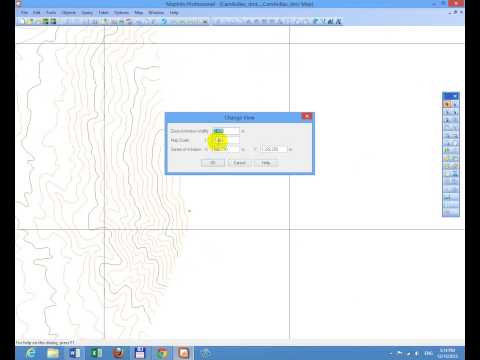Click the Center of Window Y field
480x360 pixels.
point(274,149)
